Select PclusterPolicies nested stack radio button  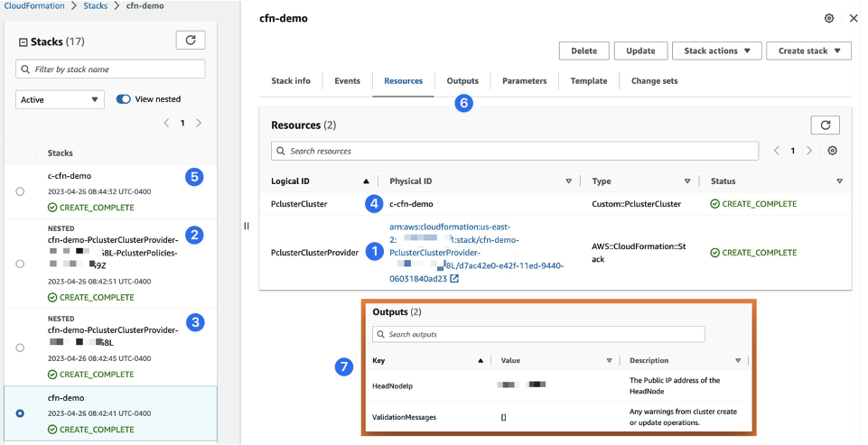click(20, 264)
